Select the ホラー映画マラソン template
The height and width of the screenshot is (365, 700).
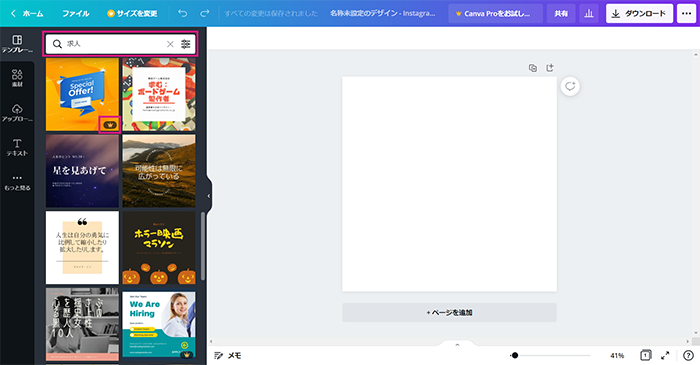coord(159,248)
